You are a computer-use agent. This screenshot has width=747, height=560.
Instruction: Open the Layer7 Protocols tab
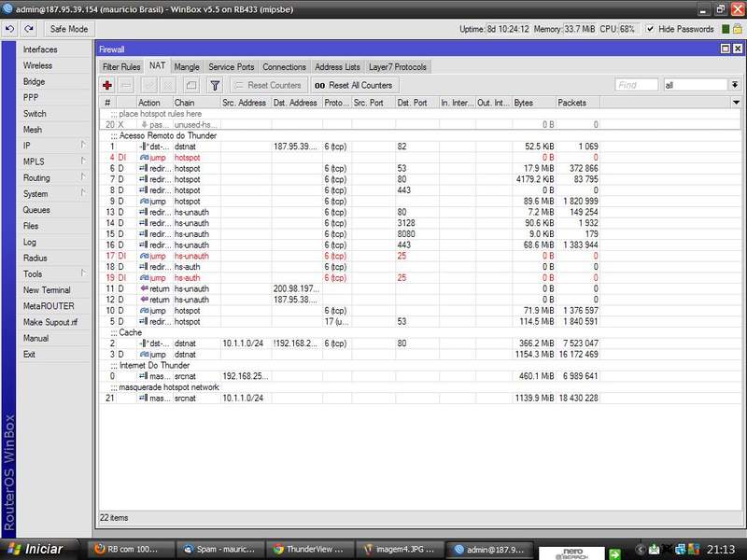pyautogui.click(x=398, y=67)
